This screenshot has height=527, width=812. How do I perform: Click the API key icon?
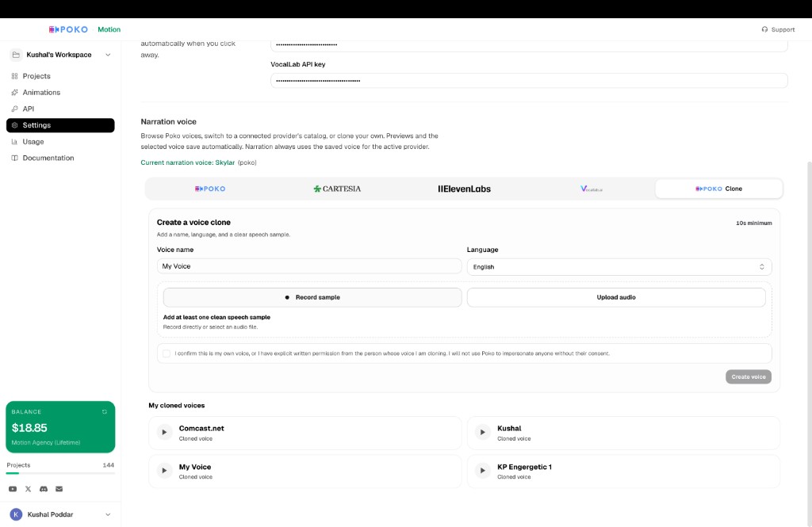(x=14, y=109)
